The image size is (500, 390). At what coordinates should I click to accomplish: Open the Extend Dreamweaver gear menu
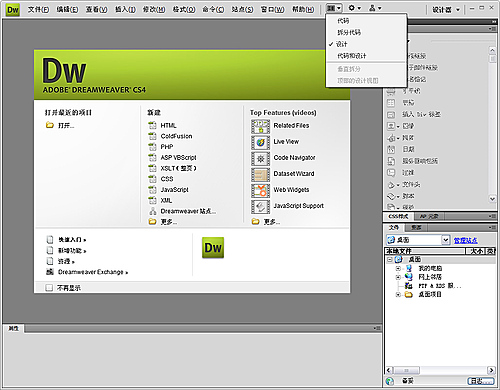pos(355,8)
